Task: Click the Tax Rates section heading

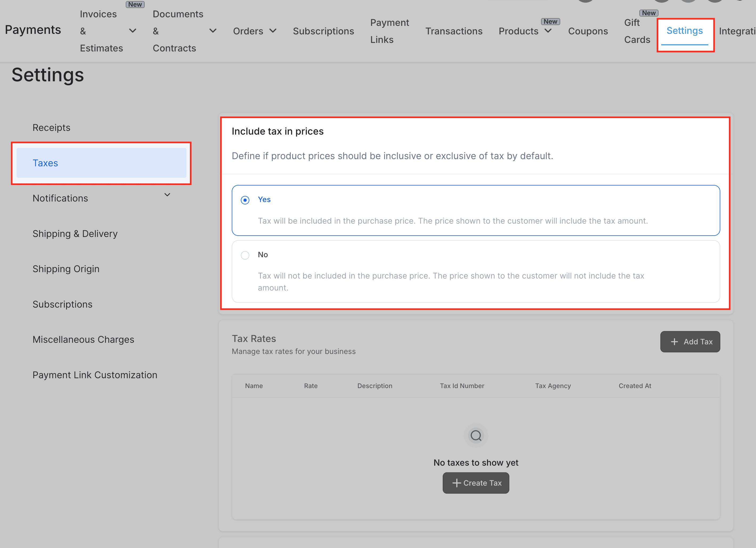Action: pyautogui.click(x=254, y=339)
